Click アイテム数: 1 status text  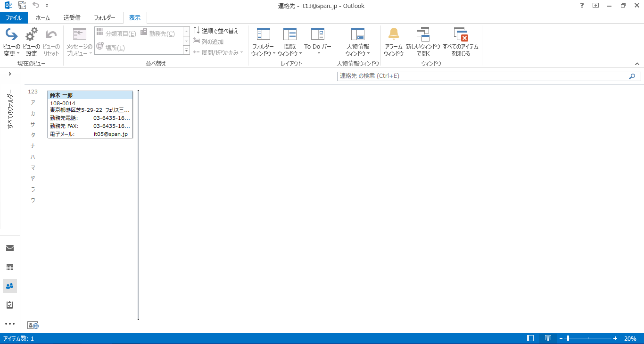pos(18,338)
